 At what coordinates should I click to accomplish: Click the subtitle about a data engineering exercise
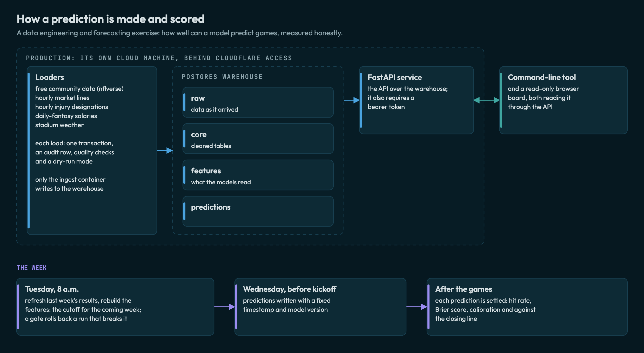pyautogui.click(x=180, y=33)
